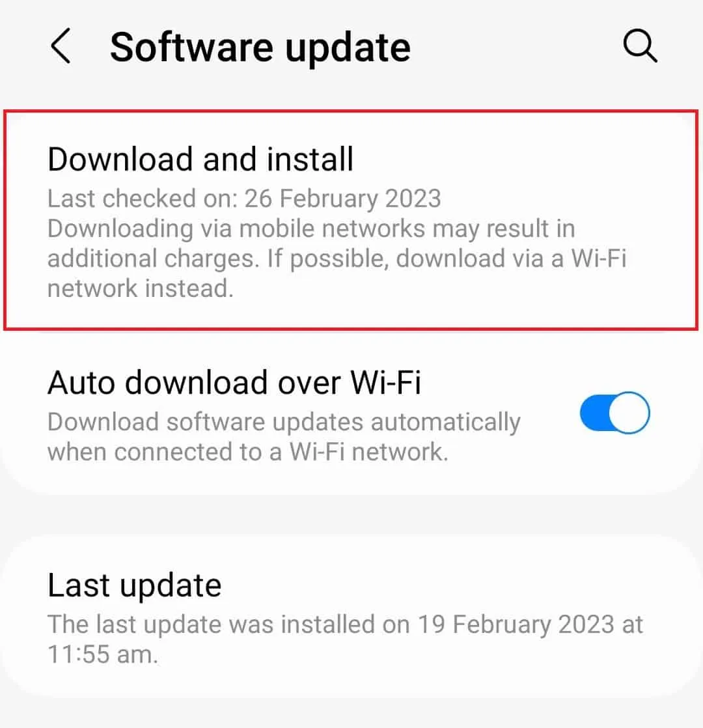Open the Last update entry
The image size is (703, 728).
(351, 617)
